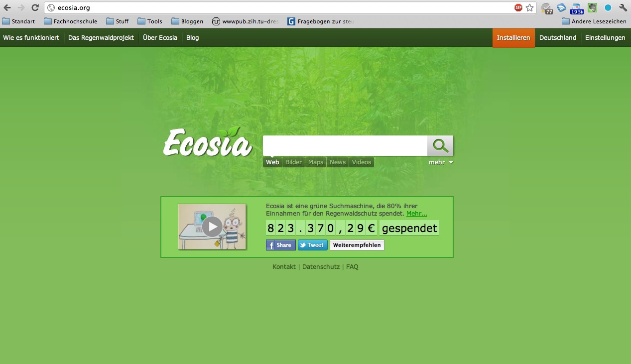The image size is (631, 364).
Task: Open the Datenschutz footer link
Action: tap(321, 267)
